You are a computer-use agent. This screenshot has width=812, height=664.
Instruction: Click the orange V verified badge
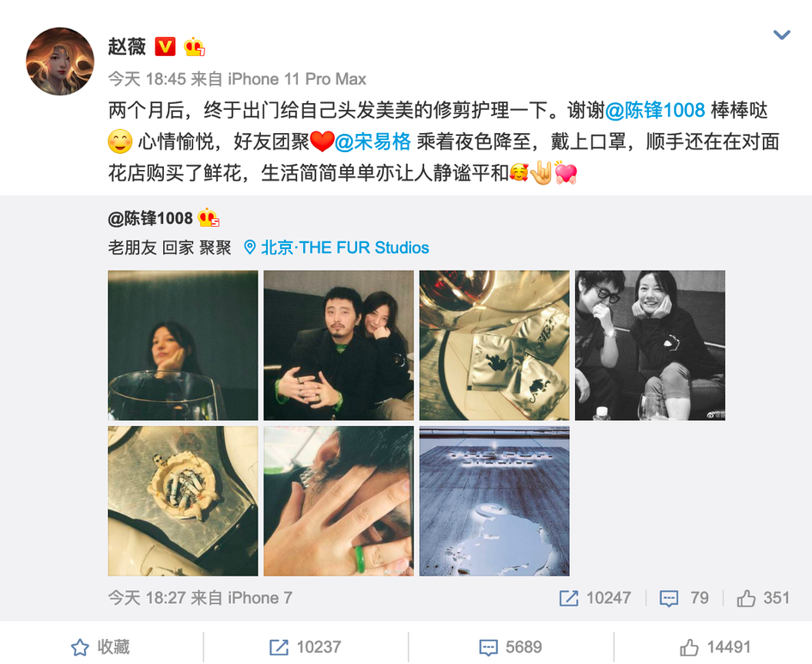tap(165, 46)
